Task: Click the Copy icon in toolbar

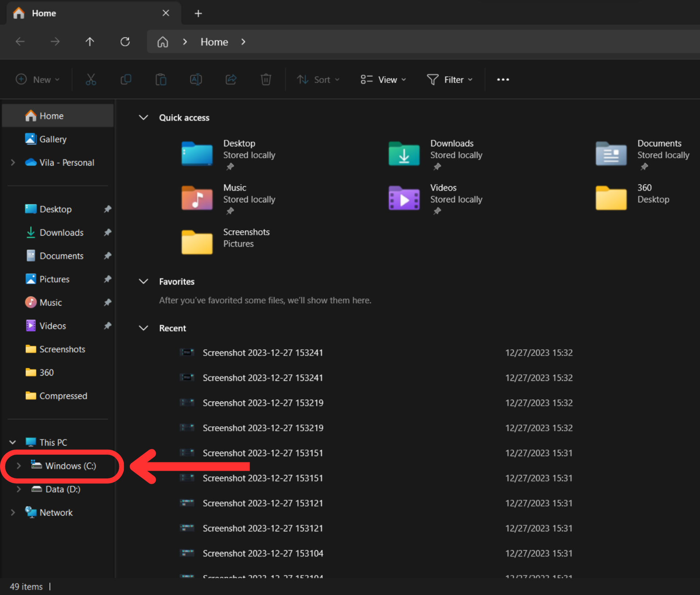Action: point(126,79)
